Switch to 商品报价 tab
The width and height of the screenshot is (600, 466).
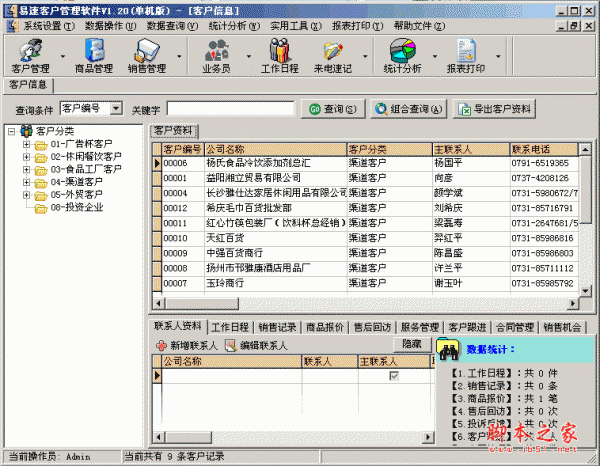(x=325, y=328)
